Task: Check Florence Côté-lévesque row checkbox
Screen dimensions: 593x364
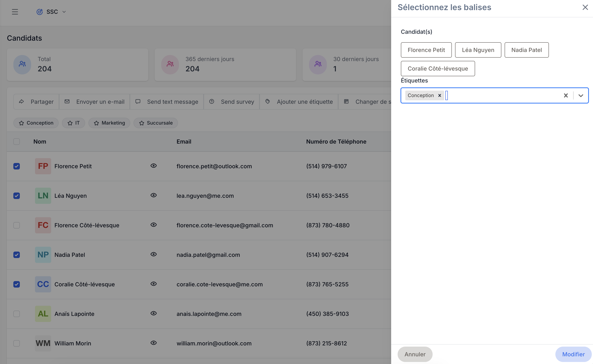Action: click(17, 225)
